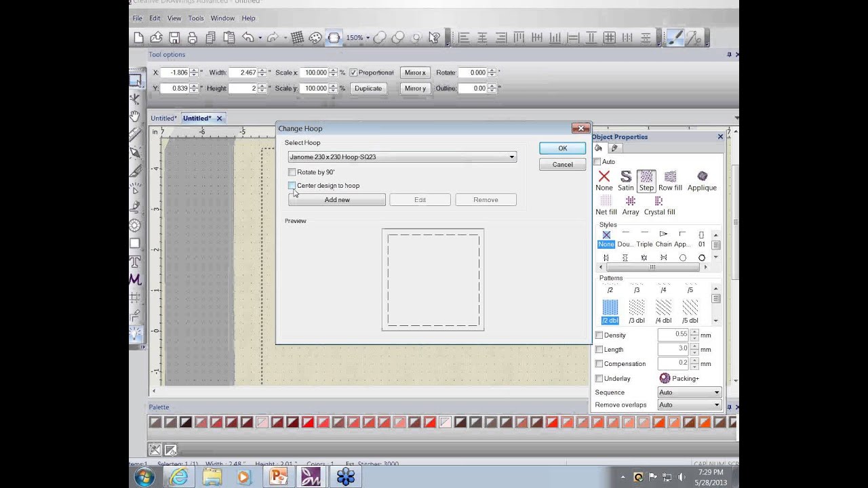Click the context help pointer icon
This screenshot has width=868, height=488.
coord(435,38)
